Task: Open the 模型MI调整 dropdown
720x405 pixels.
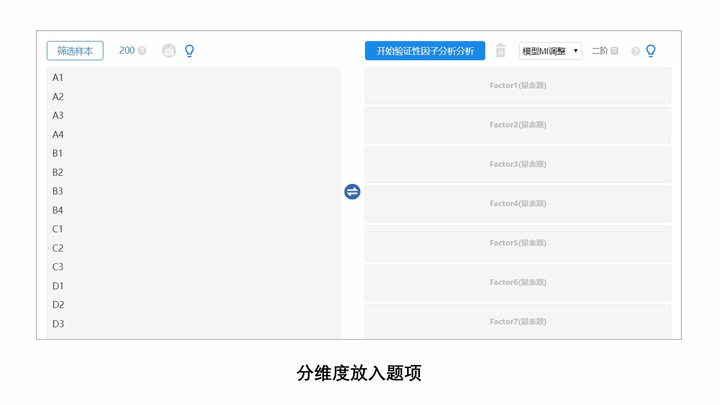Action: coord(550,51)
